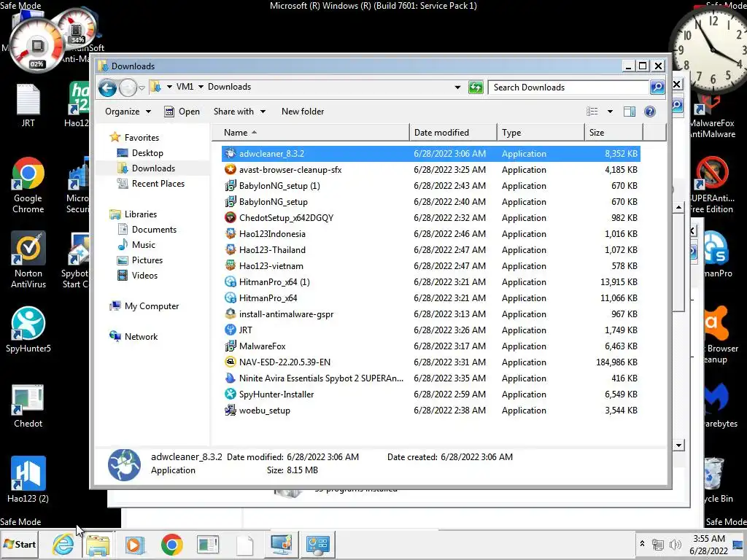Click scroll down arrow of file list
The height and width of the screenshot is (560, 747).
point(678,446)
